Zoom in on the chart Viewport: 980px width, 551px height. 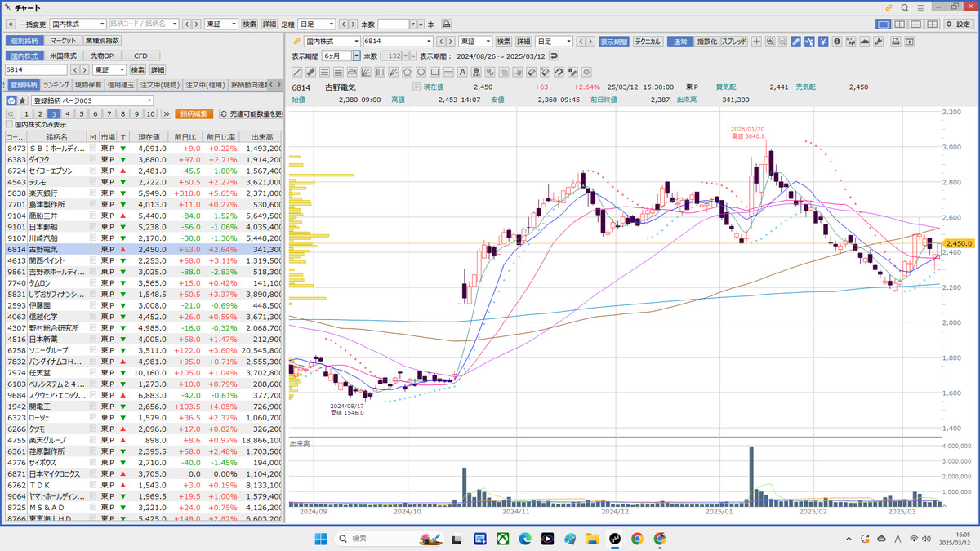[x=770, y=42]
